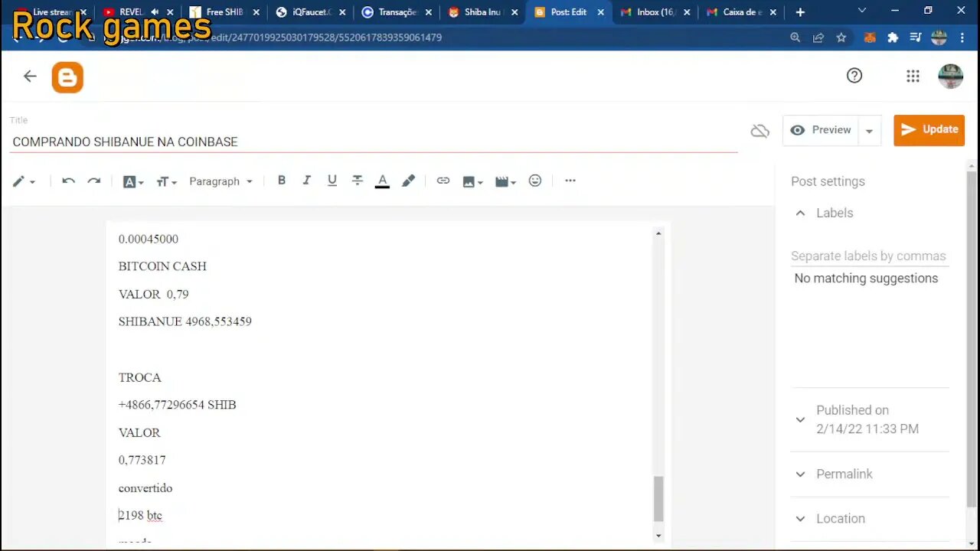Open the Blogger account avatar
Viewport: 980px width, 551px height.
click(x=950, y=76)
